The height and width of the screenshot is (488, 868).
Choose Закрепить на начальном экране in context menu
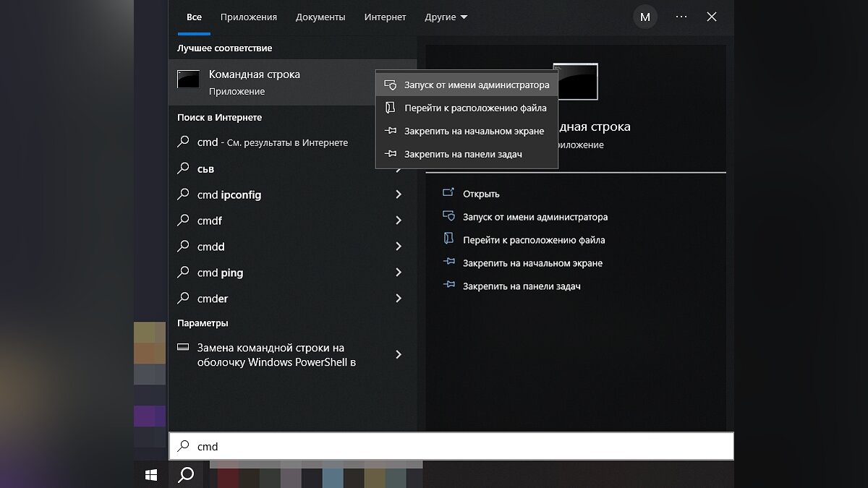point(474,131)
